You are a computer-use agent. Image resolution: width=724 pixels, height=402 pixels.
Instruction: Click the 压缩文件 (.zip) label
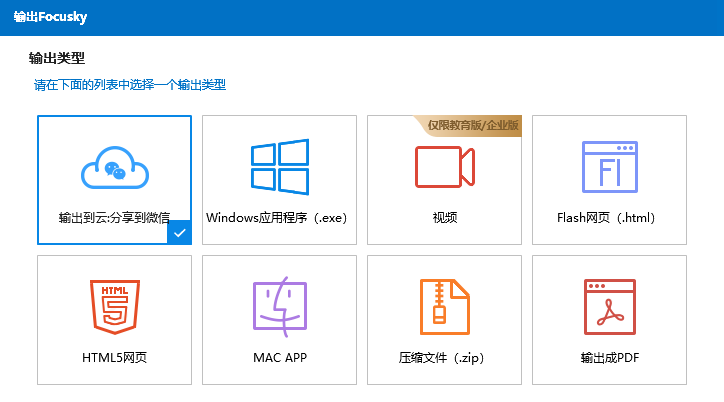[x=441, y=358]
